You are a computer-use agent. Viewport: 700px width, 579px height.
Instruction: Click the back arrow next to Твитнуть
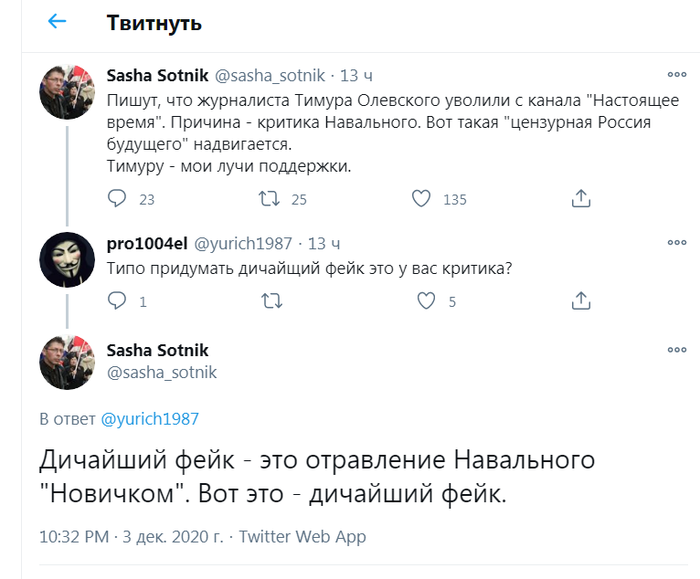[x=57, y=22]
